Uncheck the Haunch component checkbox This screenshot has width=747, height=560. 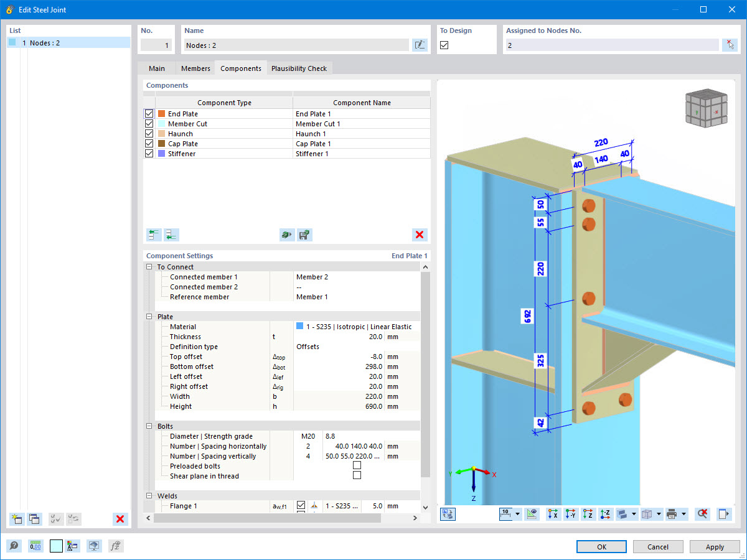pyautogui.click(x=149, y=134)
